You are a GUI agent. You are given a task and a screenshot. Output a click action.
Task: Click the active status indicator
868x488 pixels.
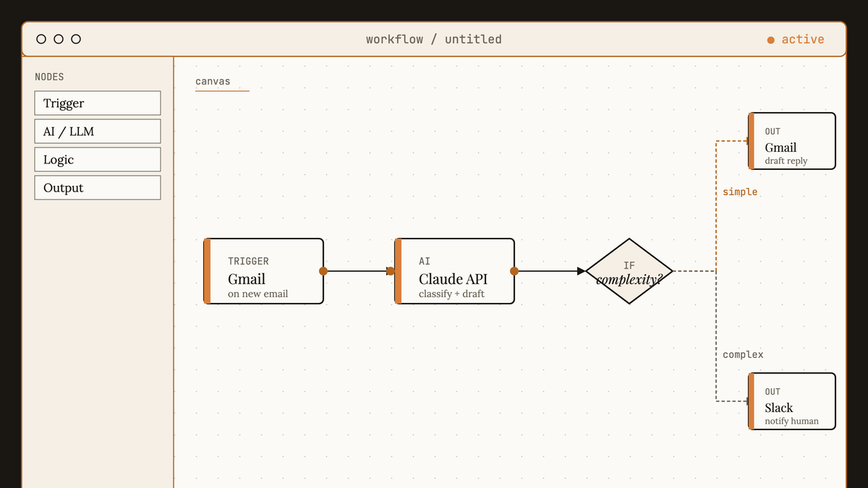[796, 40]
